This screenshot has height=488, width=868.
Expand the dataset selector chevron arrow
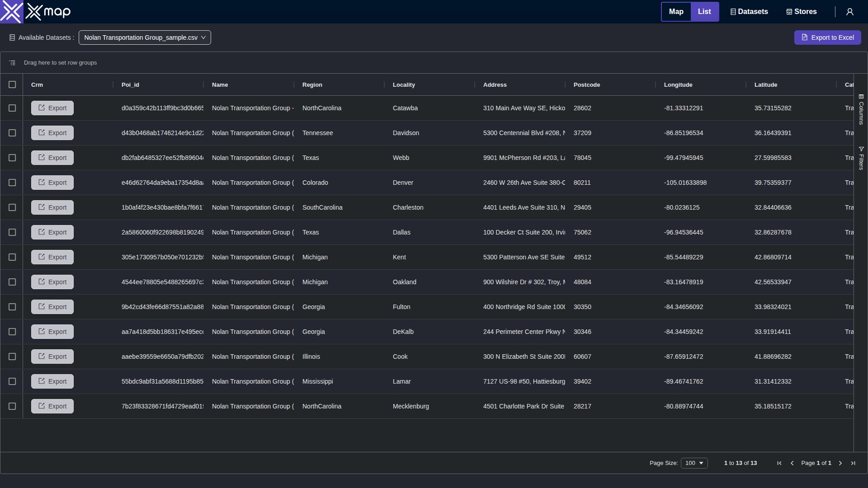(204, 38)
